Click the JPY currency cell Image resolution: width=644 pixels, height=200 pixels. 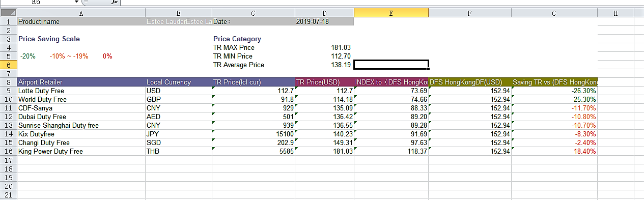178,134
